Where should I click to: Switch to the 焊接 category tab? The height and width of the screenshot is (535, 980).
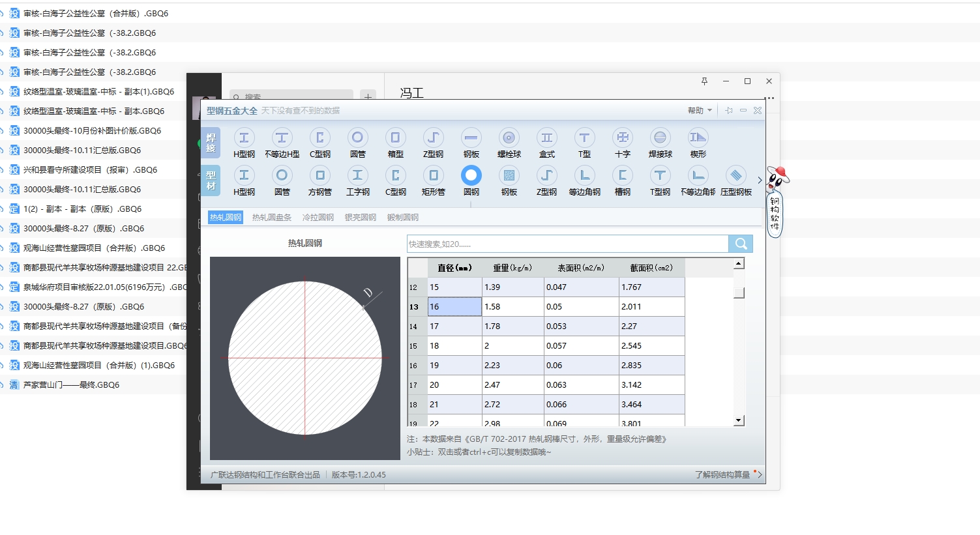(211, 143)
